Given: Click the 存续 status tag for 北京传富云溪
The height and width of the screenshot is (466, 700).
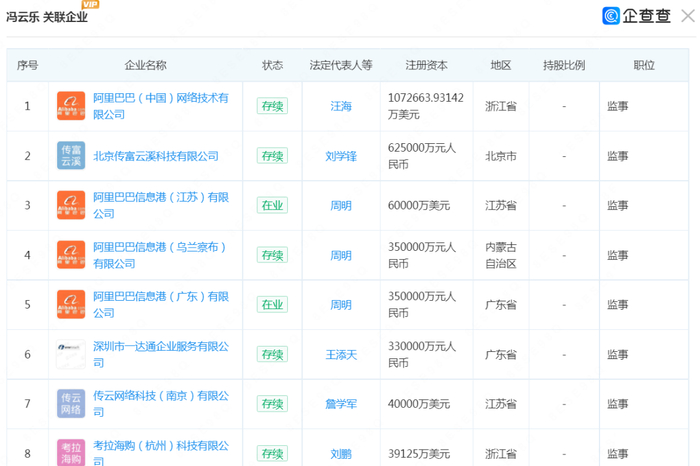Looking at the screenshot, I should coord(272,156).
